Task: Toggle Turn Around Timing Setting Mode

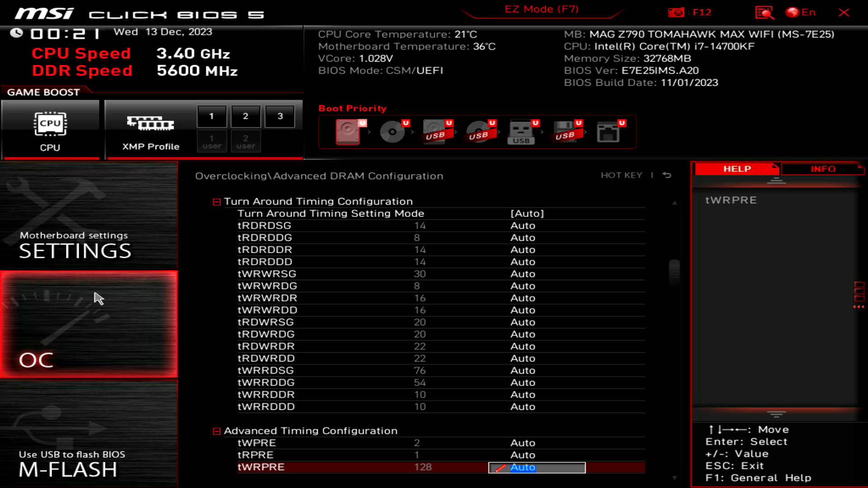Action: 527,213
